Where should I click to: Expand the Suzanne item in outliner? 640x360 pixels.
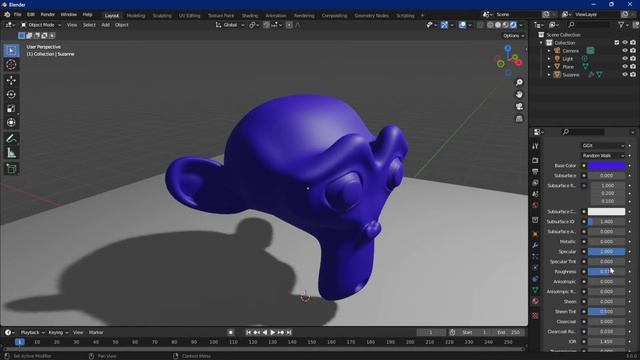point(549,75)
